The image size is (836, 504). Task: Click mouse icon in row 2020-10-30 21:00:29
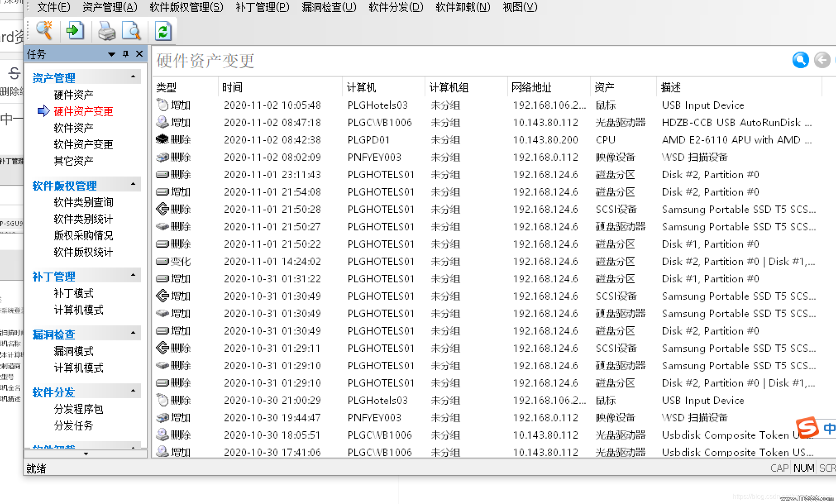pyautogui.click(x=162, y=400)
